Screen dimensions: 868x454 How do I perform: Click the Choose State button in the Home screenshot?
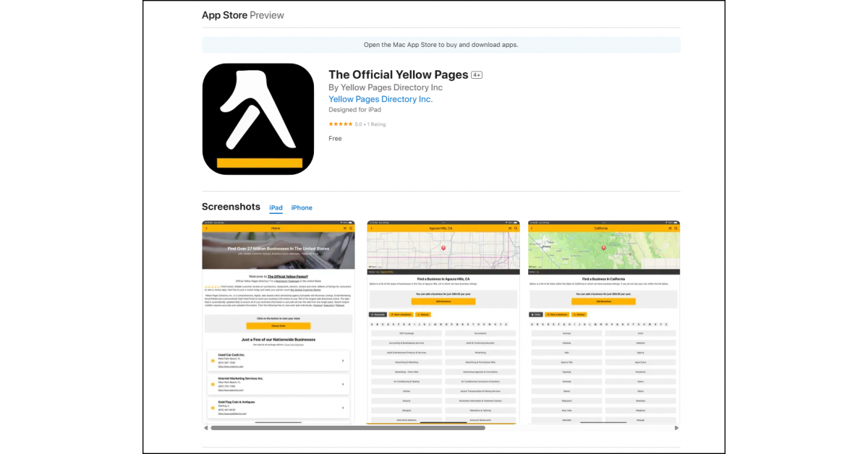point(278,325)
